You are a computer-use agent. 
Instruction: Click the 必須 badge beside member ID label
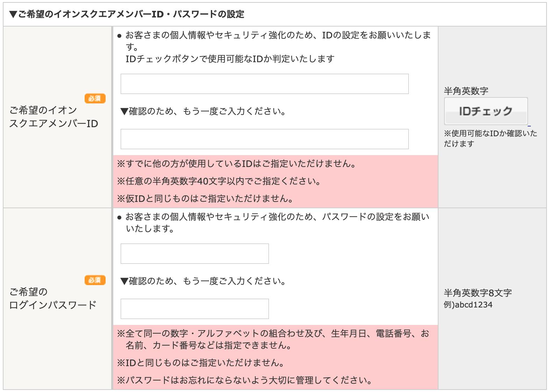point(95,99)
